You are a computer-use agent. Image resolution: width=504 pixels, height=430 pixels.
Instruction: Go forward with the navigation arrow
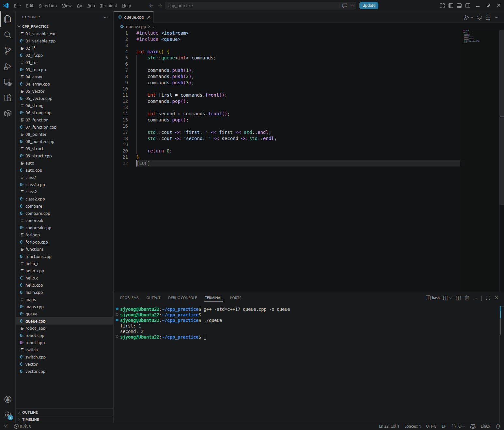coord(160,6)
